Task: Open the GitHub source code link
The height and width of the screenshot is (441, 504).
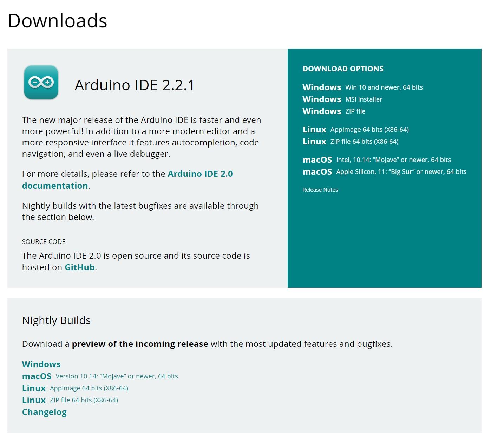Action: point(80,267)
